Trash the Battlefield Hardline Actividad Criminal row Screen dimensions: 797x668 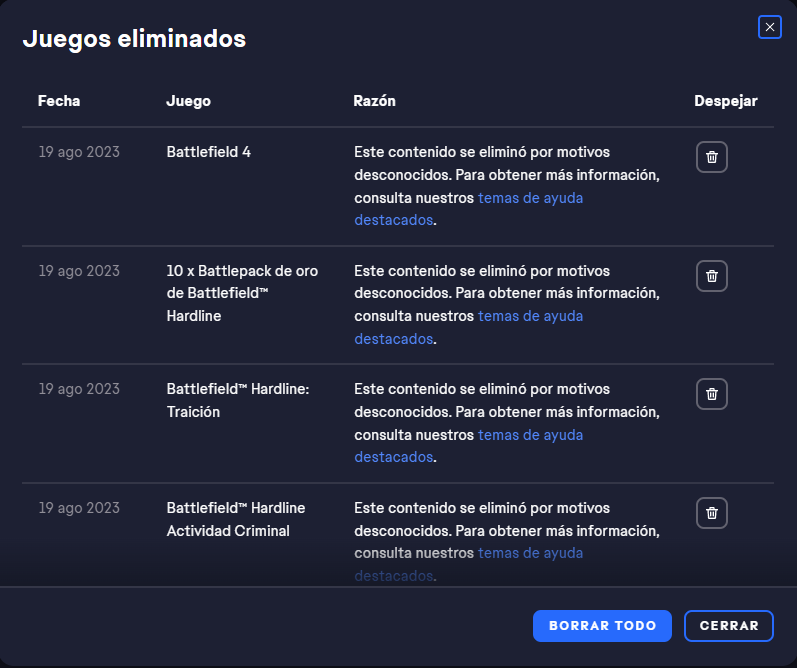(712, 513)
